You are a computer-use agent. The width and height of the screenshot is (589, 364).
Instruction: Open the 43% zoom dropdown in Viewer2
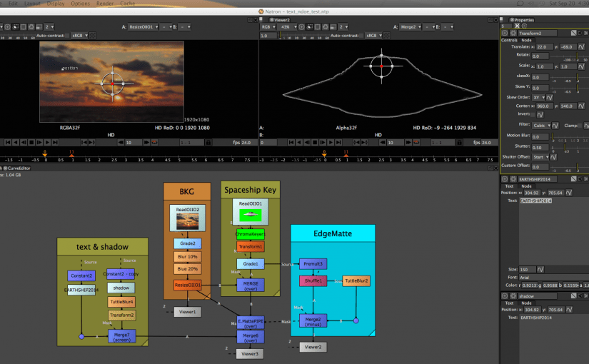pos(288,27)
